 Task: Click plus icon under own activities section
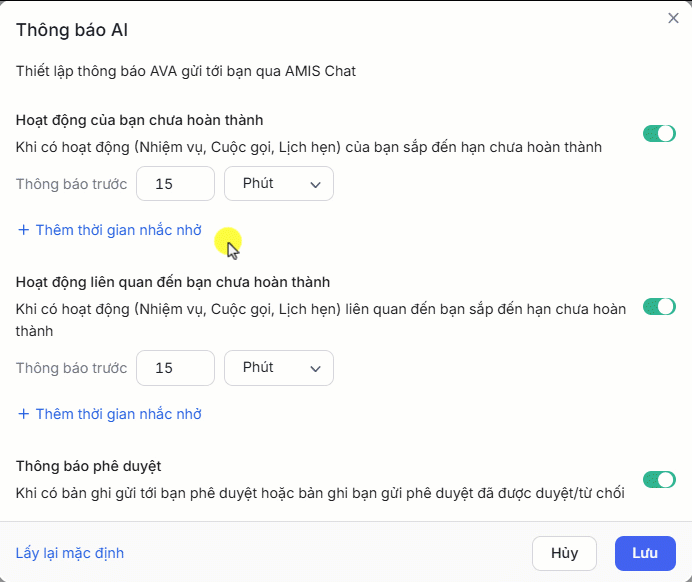tap(23, 230)
